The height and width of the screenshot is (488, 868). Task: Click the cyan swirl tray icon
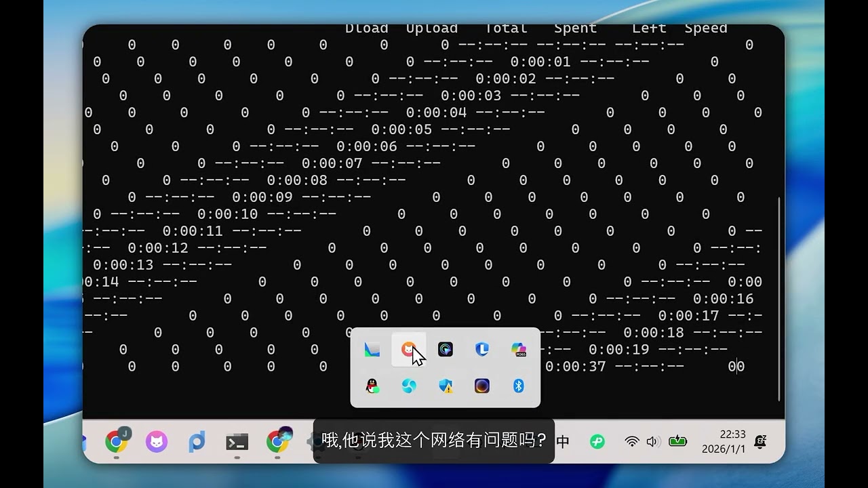408,386
